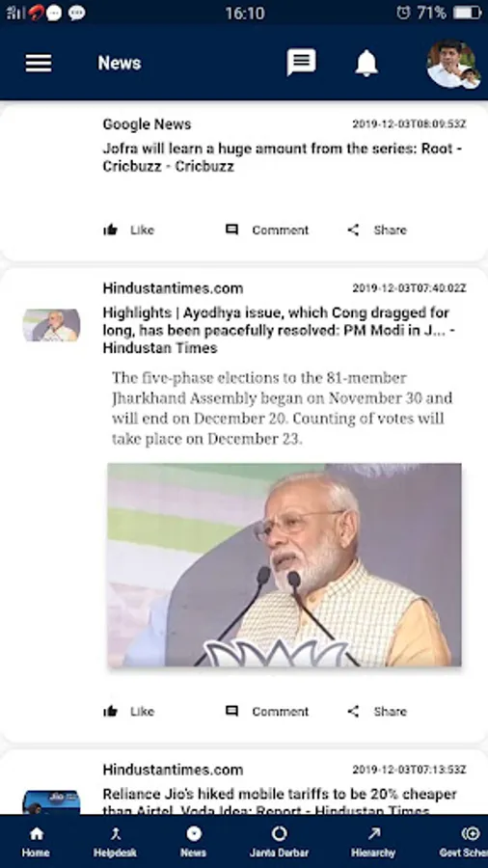Image resolution: width=488 pixels, height=868 pixels.
Task: Open notifications bell icon
Action: 366,63
